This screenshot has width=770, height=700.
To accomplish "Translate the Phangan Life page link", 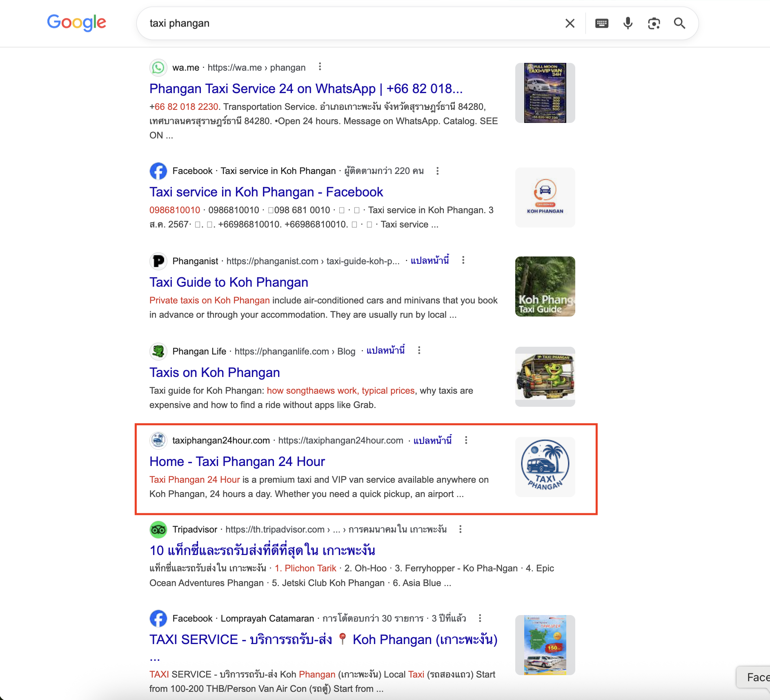I will click(386, 351).
